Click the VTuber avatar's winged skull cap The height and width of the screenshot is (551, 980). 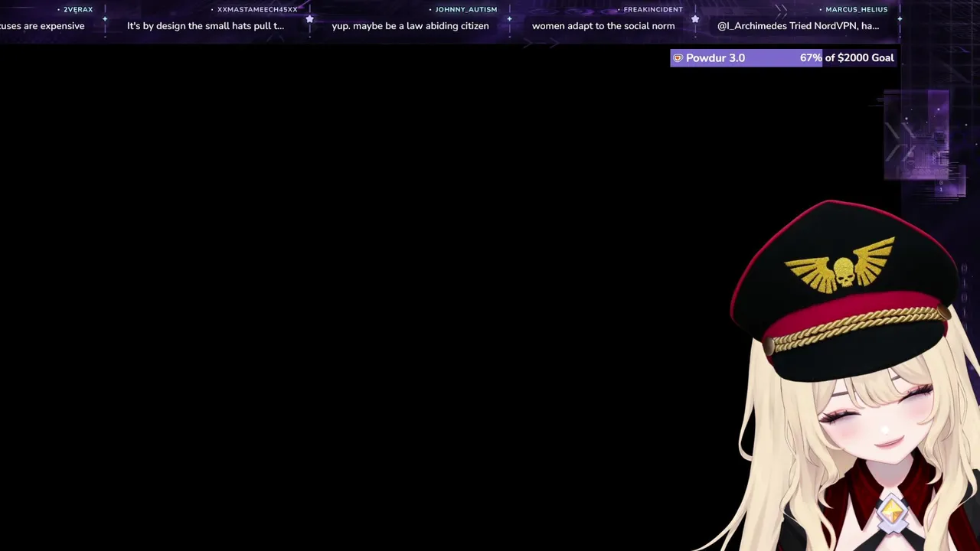coord(842,291)
